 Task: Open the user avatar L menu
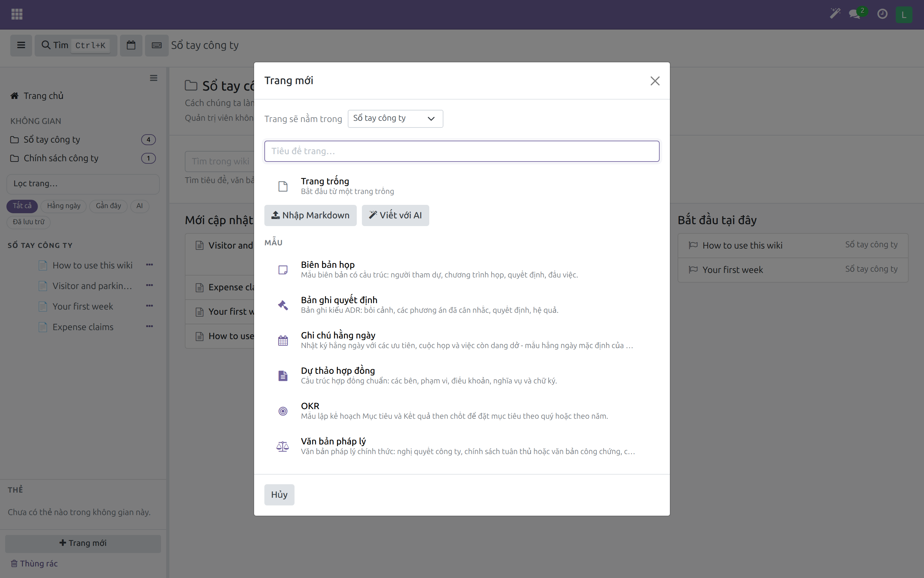coord(904,14)
